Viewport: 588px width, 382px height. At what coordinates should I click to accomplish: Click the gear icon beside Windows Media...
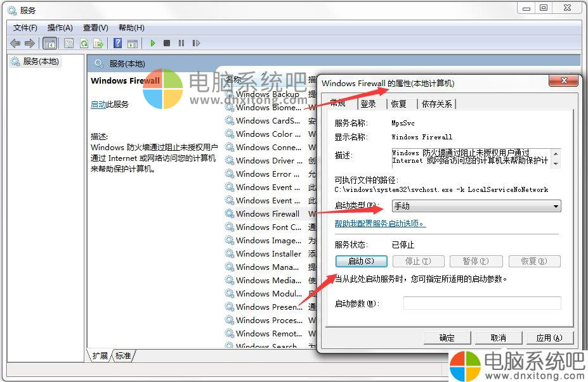pos(229,280)
